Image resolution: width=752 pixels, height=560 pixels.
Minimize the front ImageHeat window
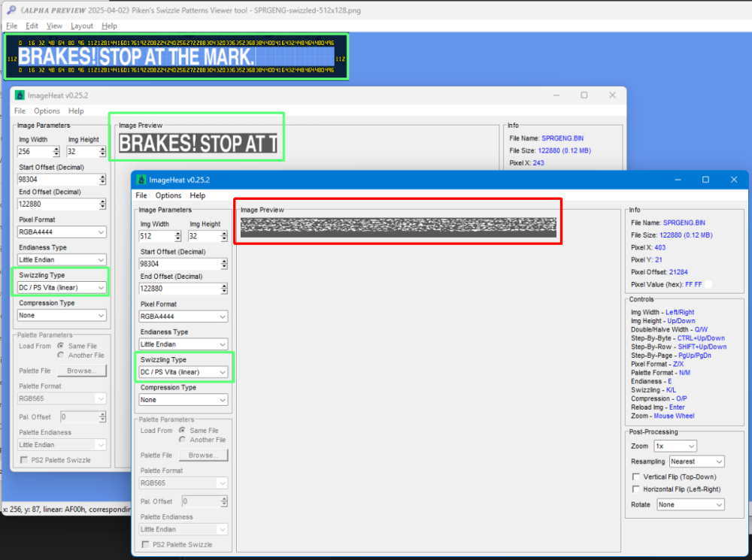point(678,180)
